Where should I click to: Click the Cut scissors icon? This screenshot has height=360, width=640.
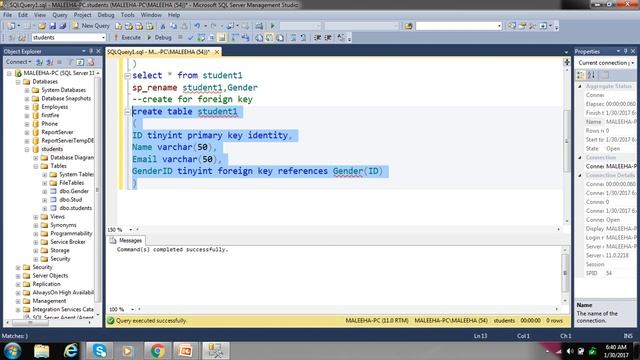coord(162,26)
